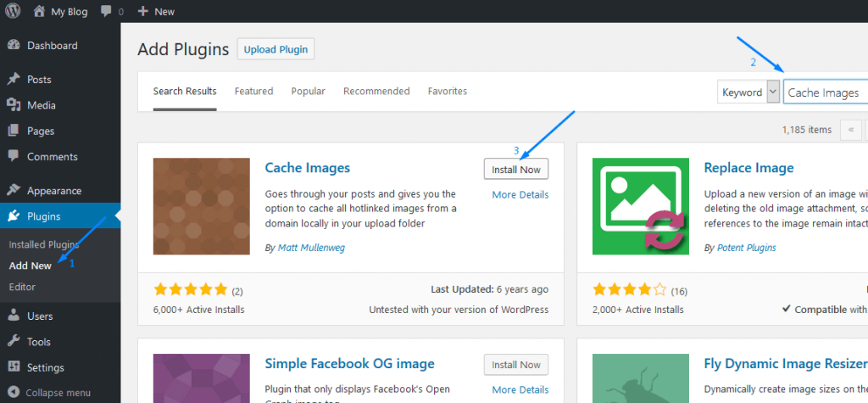This screenshot has height=403, width=868.
Task: Open the comments bubble icon in admin bar
Action: 107,12
